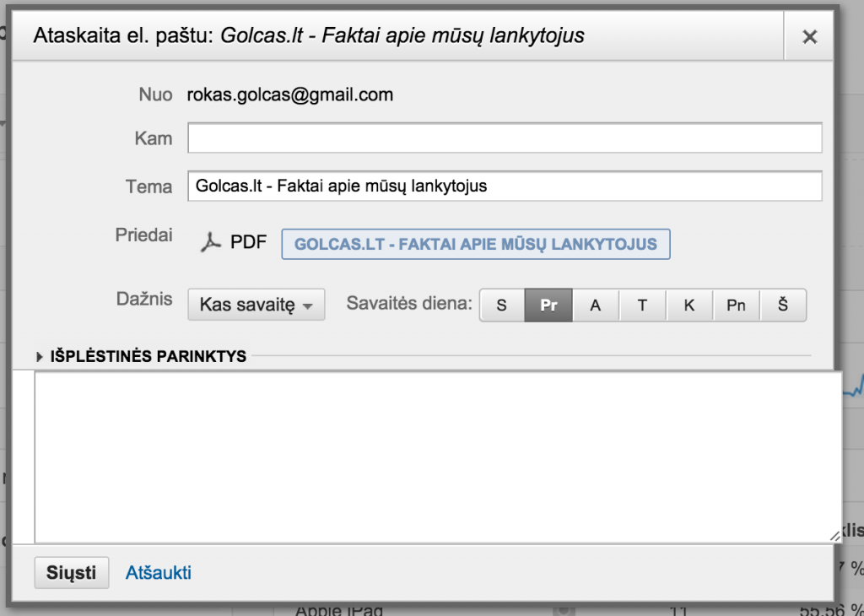
Task: Toggle the Pr weekday button
Action: [548, 305]
